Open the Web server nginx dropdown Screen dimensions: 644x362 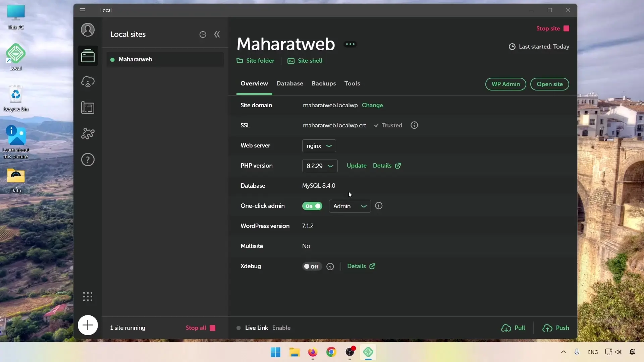tap(319, 146)
